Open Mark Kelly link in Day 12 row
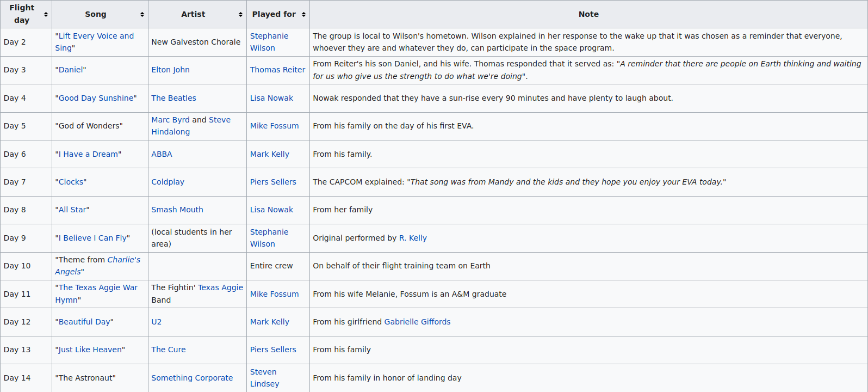 click(270, 322)
